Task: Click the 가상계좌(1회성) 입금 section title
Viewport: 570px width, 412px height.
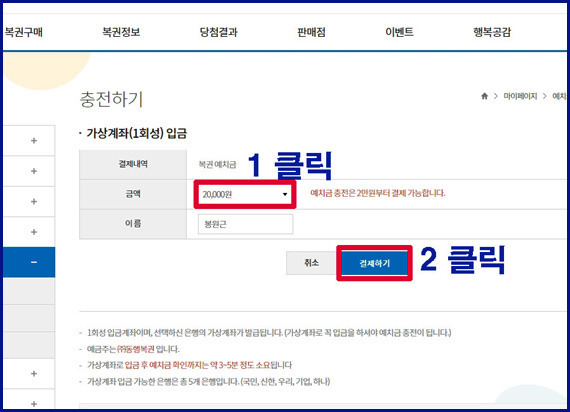Action: coord(136,133)
